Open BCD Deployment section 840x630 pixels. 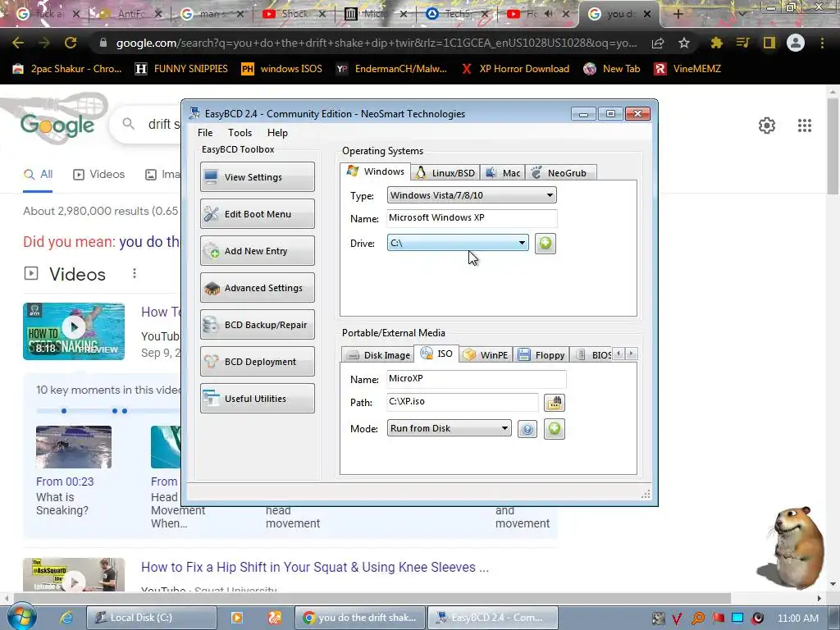click(x=257, y=362)
